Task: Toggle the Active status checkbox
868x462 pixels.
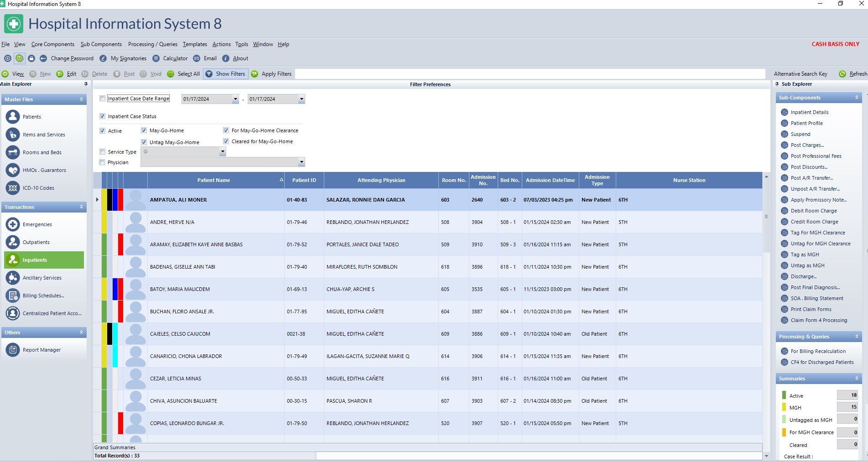Action: (x=103, y=131)
